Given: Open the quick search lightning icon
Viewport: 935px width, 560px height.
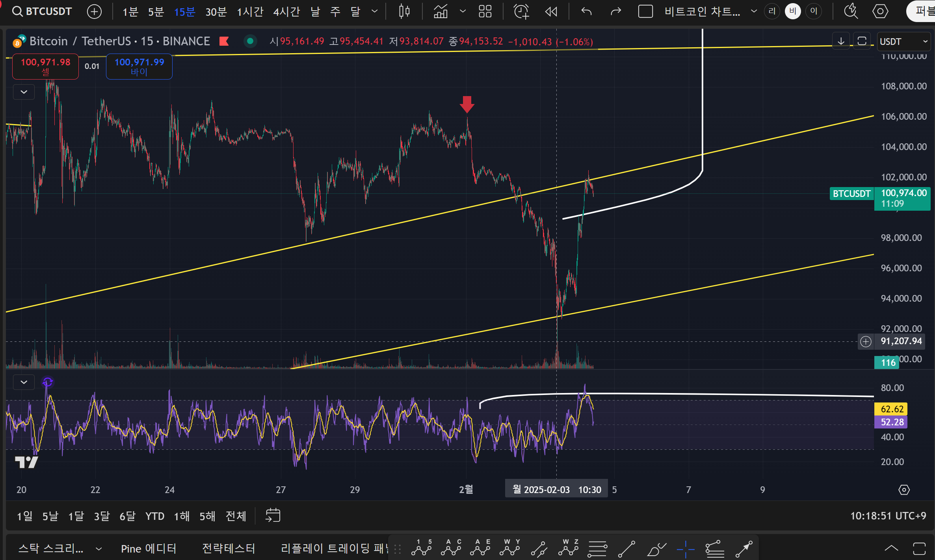Looking at the screenshot, I should pyautogui.click(x=851, y=11).
